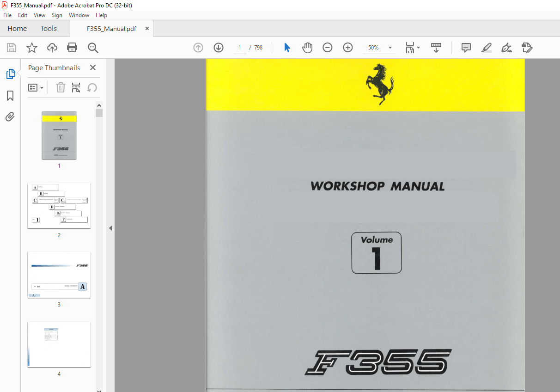This screenshot has height=392, width=560.
Task: Close the F355_Manual.pdf tab
Action: pos(147,29)
